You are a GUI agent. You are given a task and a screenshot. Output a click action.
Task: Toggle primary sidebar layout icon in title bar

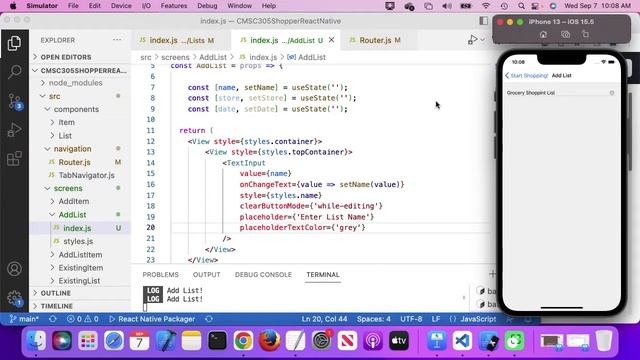point(484,21)
